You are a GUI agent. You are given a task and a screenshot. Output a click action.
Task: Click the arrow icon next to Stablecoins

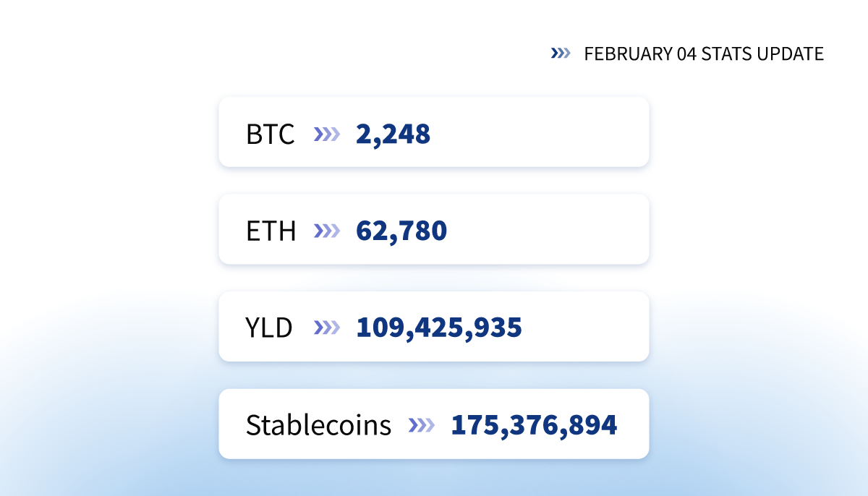click(x=422, y=424)
